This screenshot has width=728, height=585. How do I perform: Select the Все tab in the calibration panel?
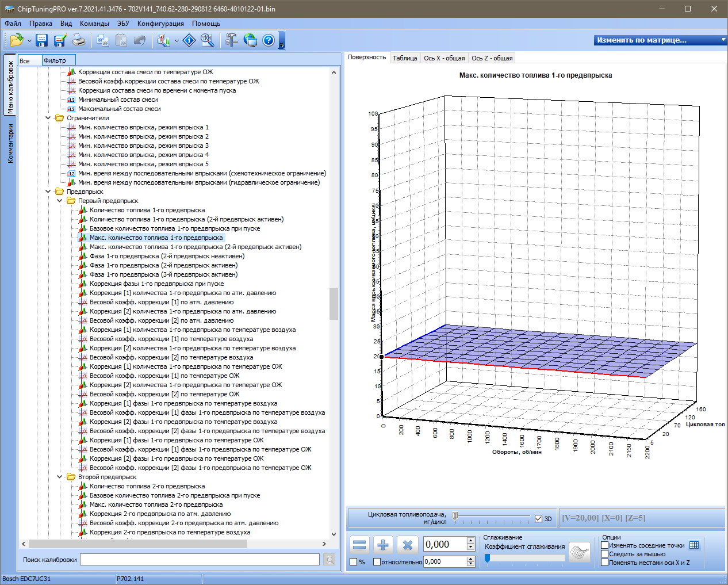tap(30, 60)
